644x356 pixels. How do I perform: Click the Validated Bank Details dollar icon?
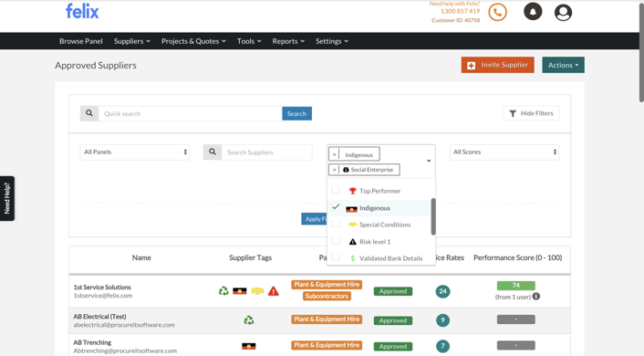[352, 258]
